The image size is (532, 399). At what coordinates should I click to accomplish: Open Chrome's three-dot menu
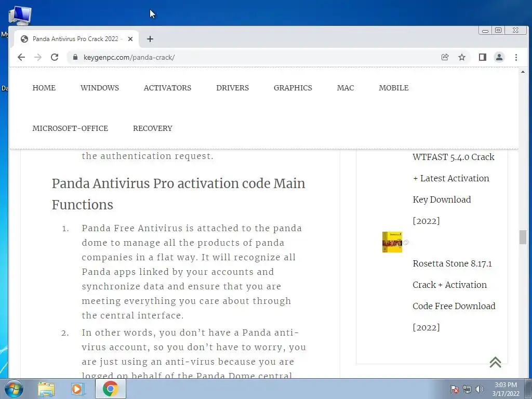click(x=516, y=57)
